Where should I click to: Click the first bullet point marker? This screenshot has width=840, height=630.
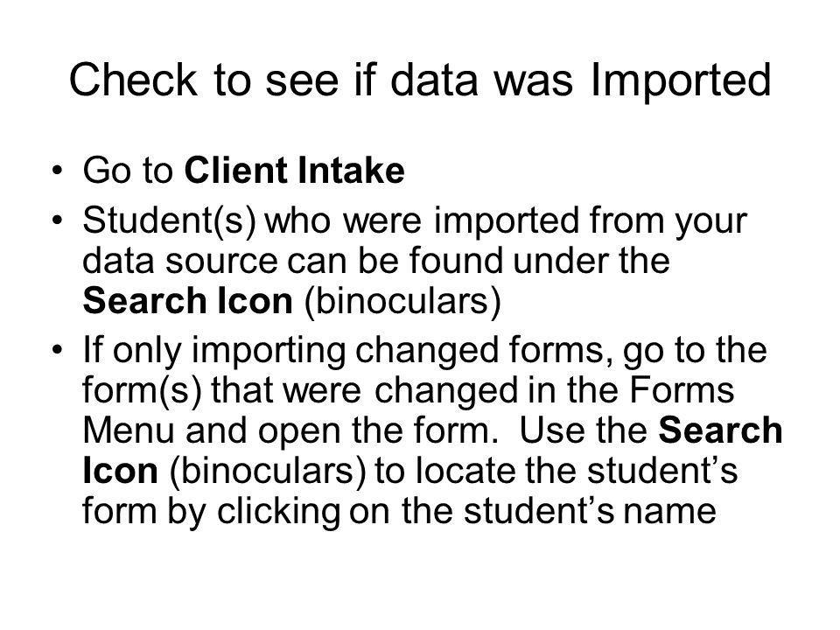pyautogui.click(x=57, y=172)
